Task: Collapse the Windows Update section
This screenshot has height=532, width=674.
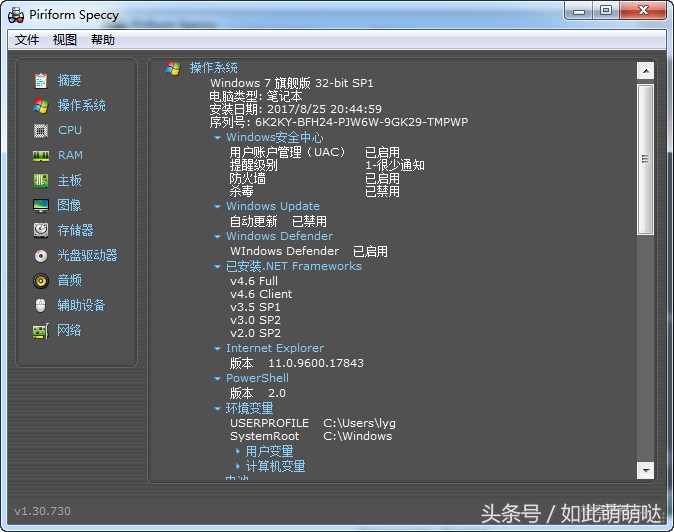Action: point(218,207)
